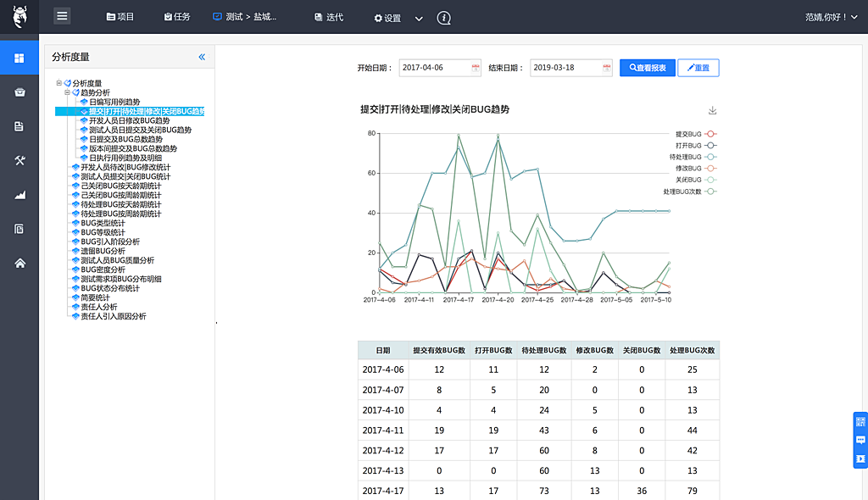Toggle 关闭BUG legend series
This screenshot has width=868, height=500.
(x=696, y=180)
